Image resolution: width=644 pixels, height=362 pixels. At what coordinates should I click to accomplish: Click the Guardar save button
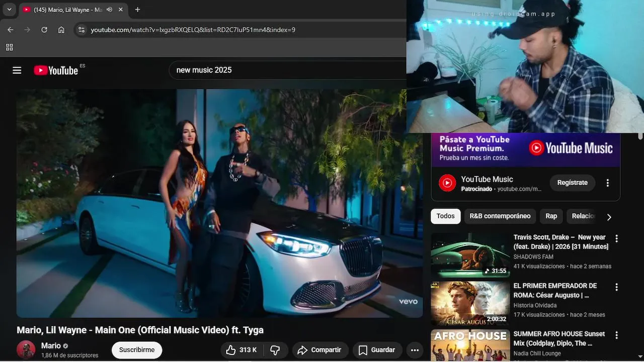coord(376,350)
